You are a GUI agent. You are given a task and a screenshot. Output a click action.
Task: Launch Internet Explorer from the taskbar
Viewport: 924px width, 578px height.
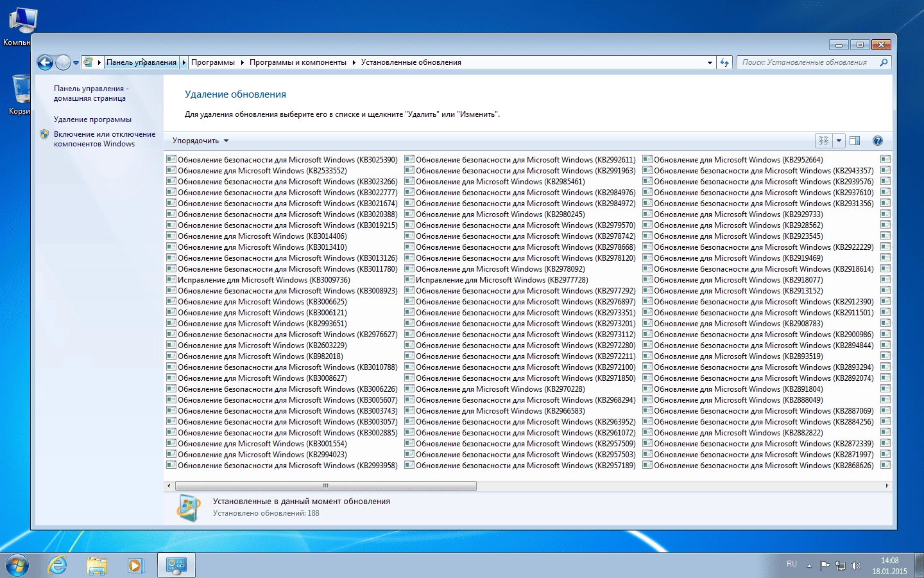click(58, 566)
